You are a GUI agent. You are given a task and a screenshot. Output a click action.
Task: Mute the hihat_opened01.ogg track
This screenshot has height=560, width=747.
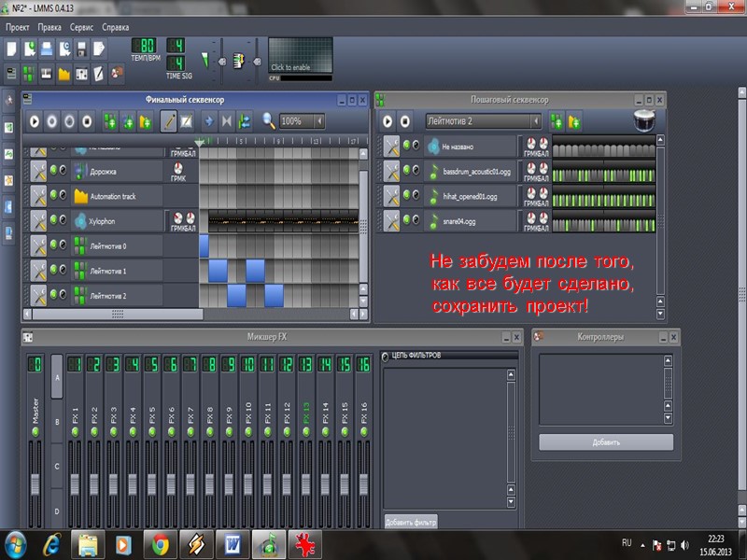[406, 194]
